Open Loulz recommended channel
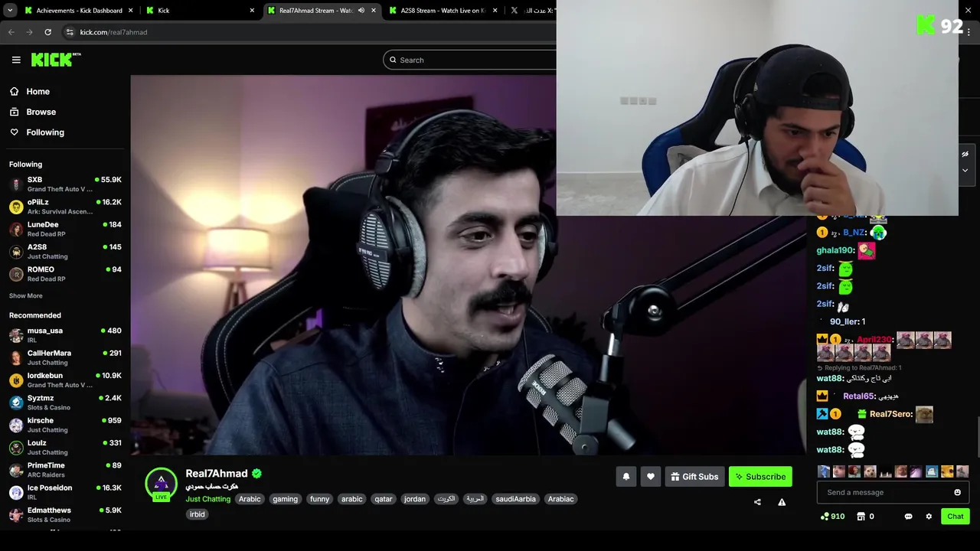 (x=65, y=448)
